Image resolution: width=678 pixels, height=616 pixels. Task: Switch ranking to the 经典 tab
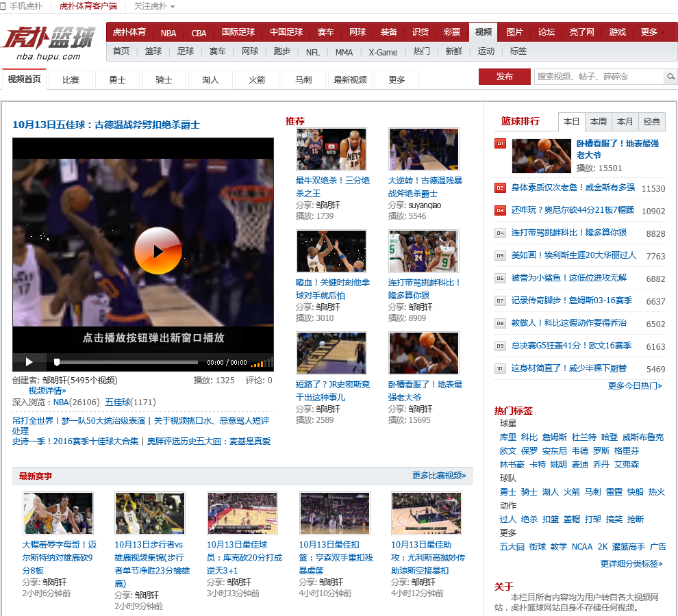[651, 122]
